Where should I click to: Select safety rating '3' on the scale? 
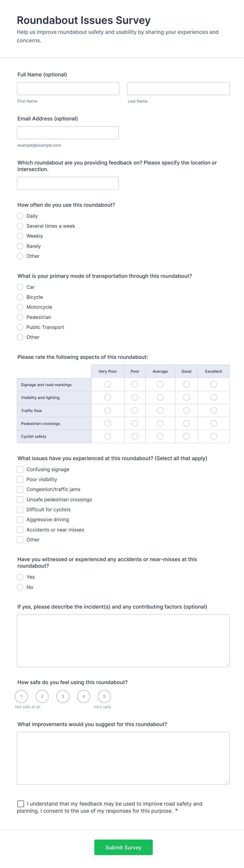click(63, 696)
